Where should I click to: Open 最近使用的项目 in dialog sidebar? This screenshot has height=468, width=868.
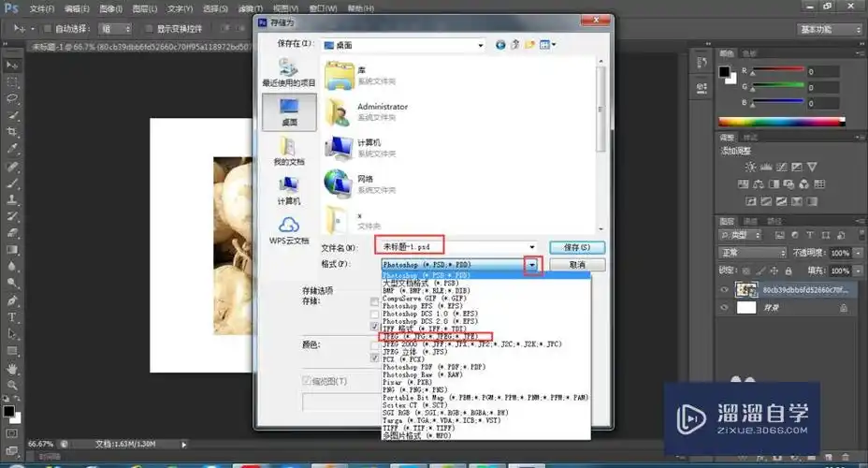289,73
